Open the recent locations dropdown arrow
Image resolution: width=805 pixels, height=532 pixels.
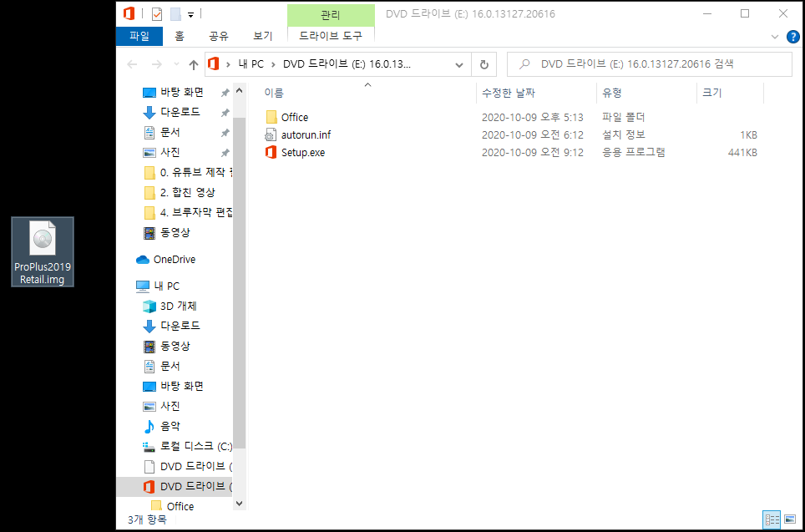[176, 64]
